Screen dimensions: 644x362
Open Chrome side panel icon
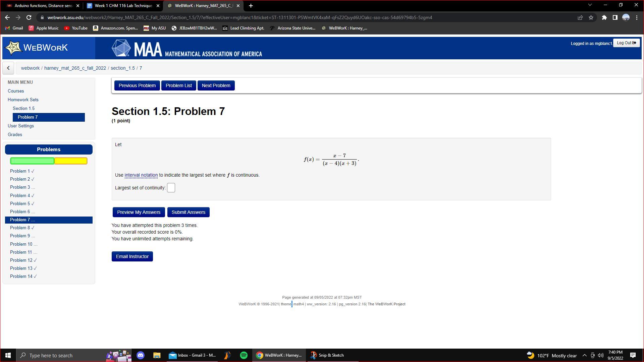click(x=615, y=17)
